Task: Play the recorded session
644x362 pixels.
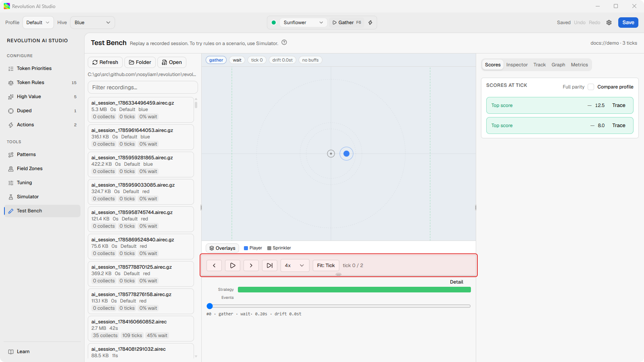Action: coord(233,265)
